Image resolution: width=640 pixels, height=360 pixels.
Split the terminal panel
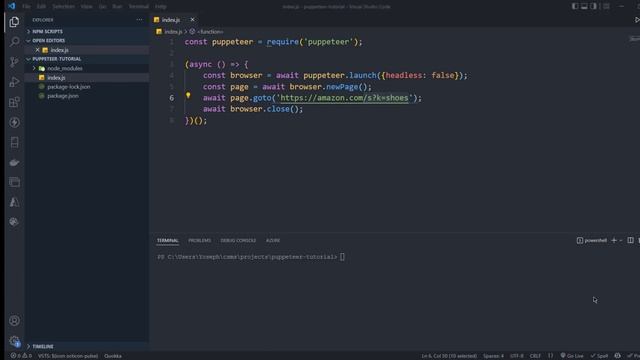coord(631,240)
